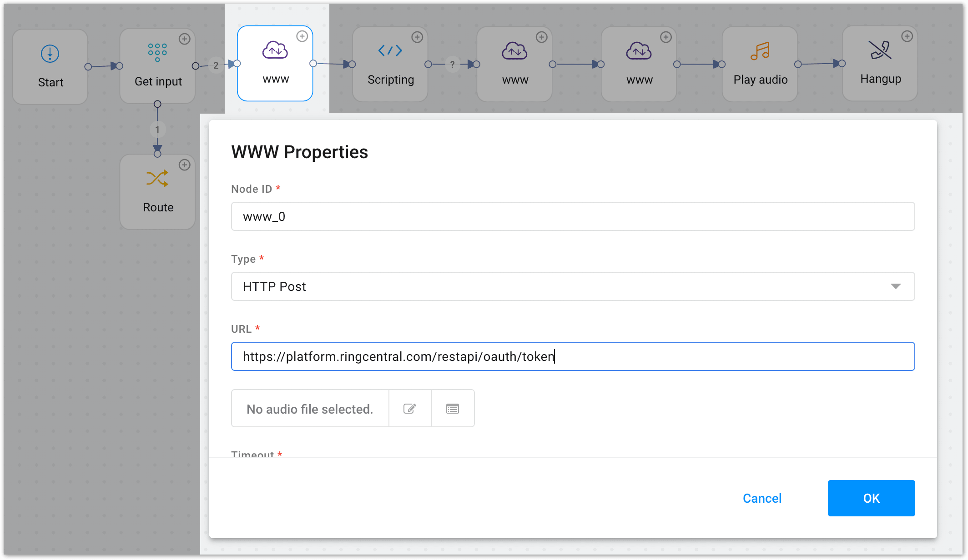Click the Get input node icon
Image resolution: width=968 pixels, height=560 pixels.
tap(157, 52)
